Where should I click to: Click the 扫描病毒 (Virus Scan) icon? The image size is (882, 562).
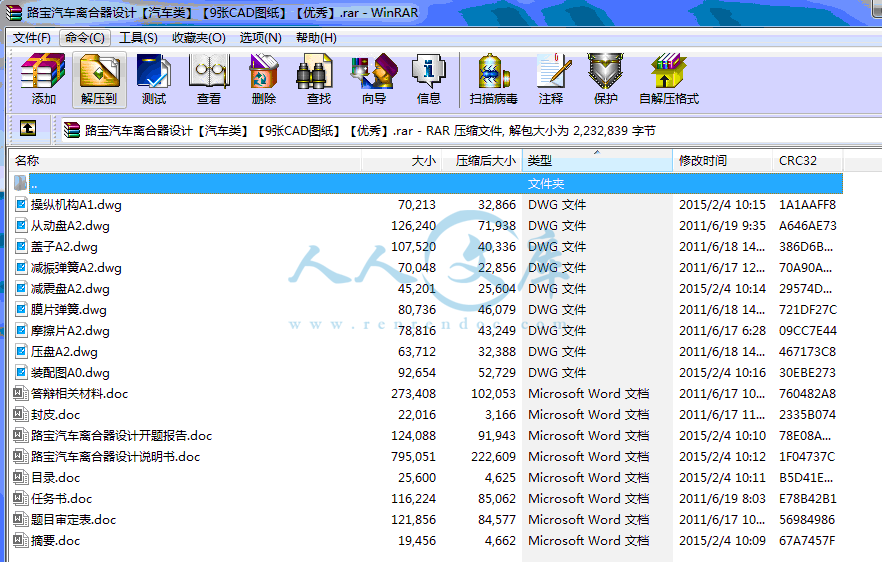[x=493, y=79]
